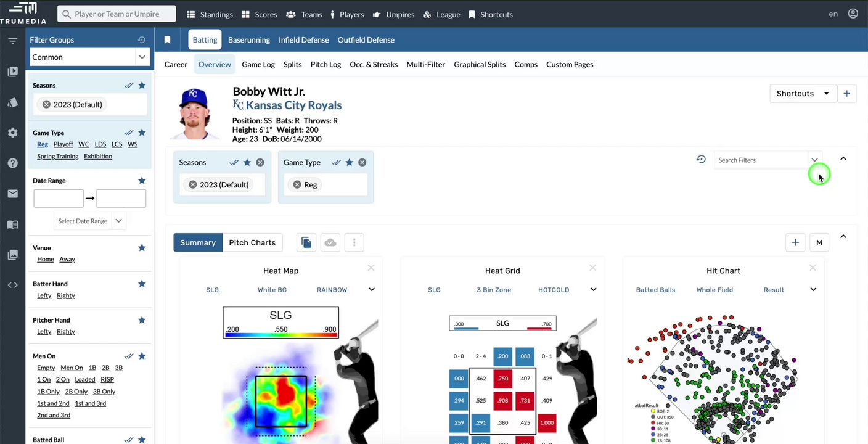This screenshot has width=868, height=444.
Task: Open the Standings menu
Action: (210, 14)
